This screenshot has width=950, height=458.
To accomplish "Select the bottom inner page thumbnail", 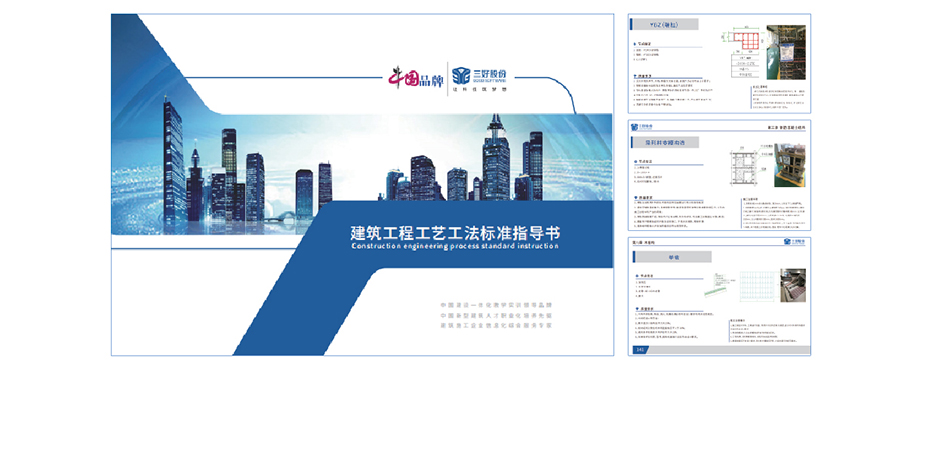I will pos(719,296).
